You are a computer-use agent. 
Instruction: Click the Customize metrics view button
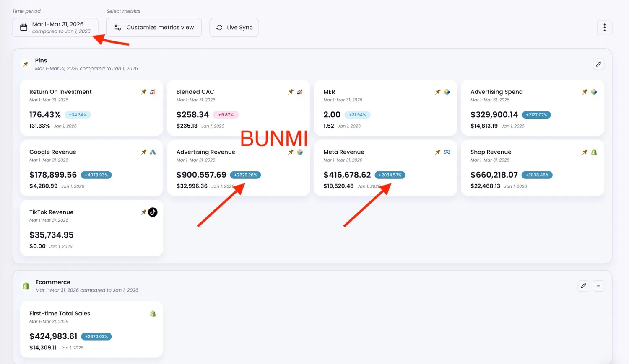[x=154, y=28]
